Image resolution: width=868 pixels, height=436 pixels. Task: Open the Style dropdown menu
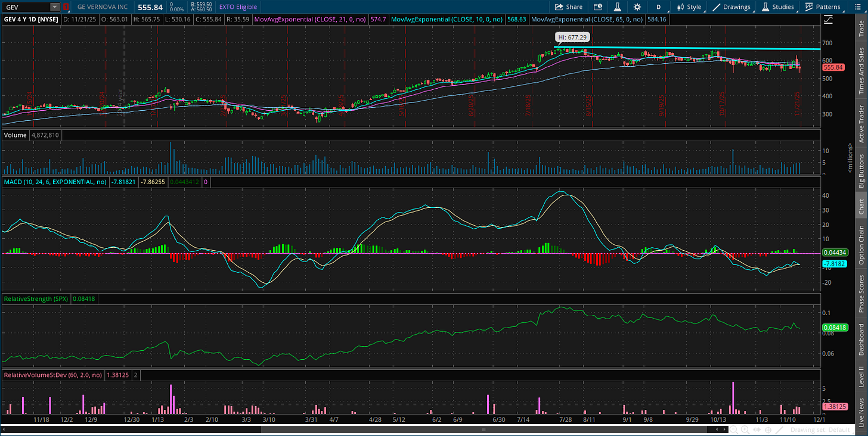click(x=689, y=7)
